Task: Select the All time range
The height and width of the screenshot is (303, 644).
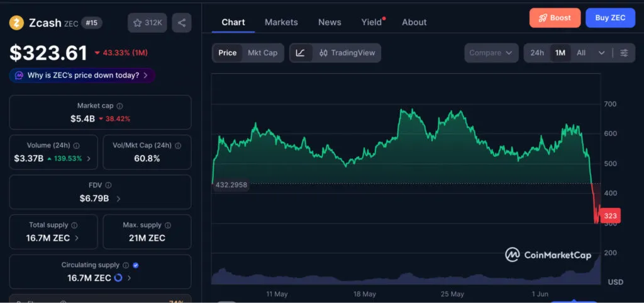Action: pyautogui.click(x=580, y=53)
